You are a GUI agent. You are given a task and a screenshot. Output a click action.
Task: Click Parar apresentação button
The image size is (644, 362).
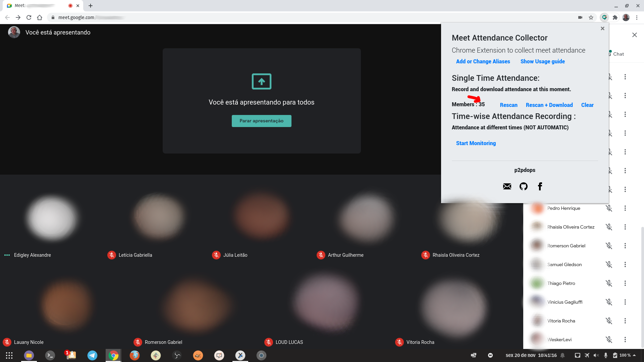[x=261, y=121]
